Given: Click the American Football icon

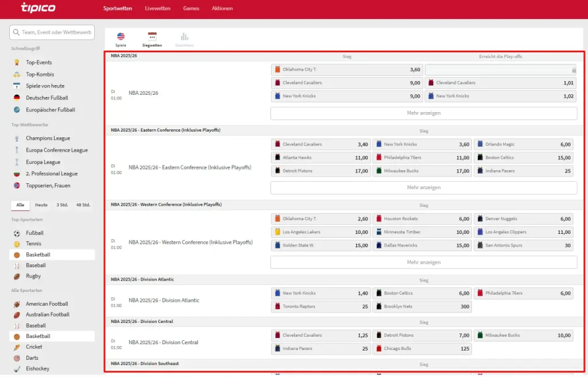Looking at the screenshot, I should (x=17, y=304).
